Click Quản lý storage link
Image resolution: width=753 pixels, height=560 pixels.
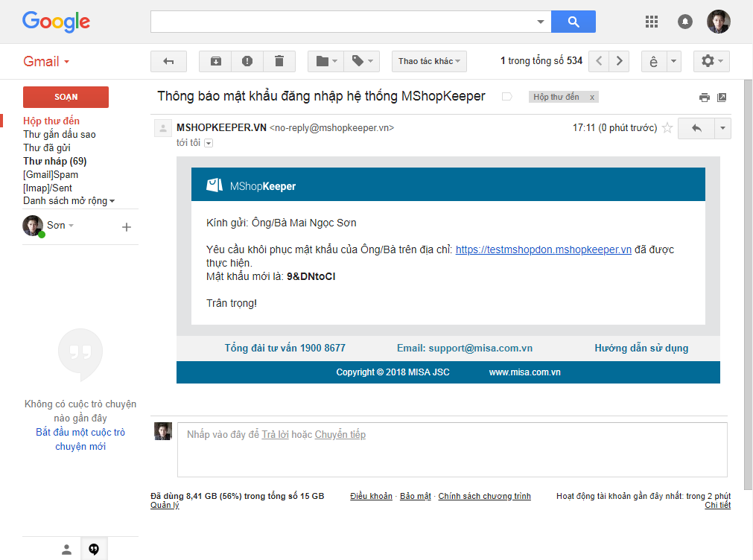pos(165,505)
